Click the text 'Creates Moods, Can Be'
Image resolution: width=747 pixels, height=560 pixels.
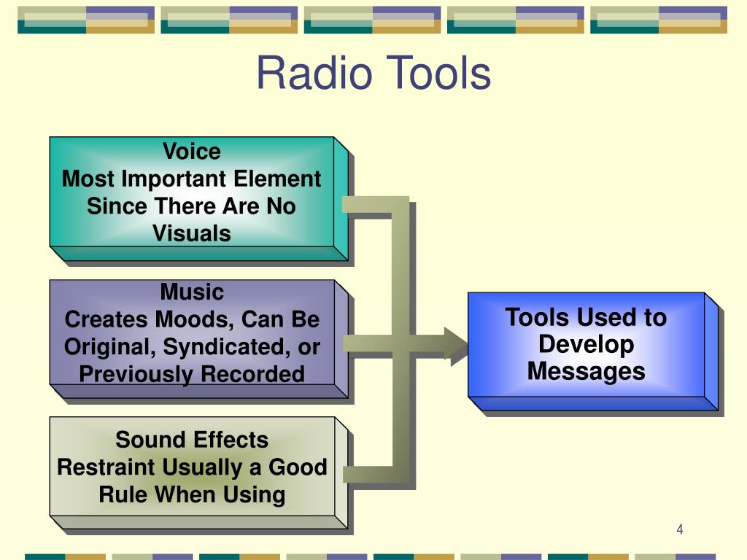192,319
